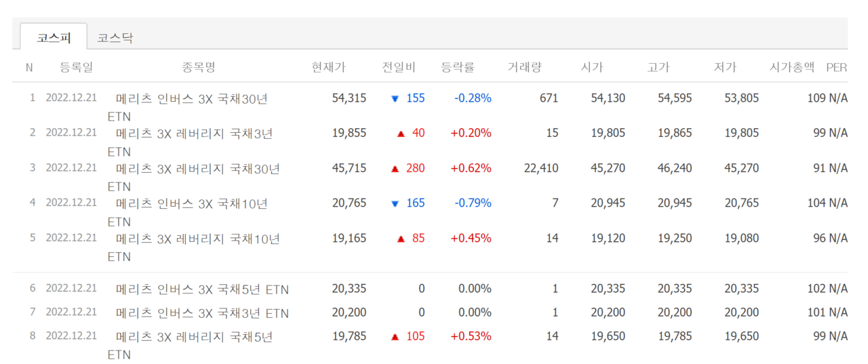
Task: Select the current price 19,785
Action: (x=349, y=336)
